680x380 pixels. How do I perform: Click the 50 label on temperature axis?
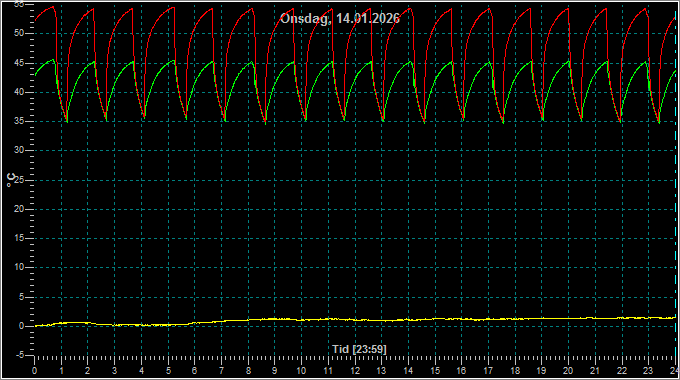(x=19, y=33)
